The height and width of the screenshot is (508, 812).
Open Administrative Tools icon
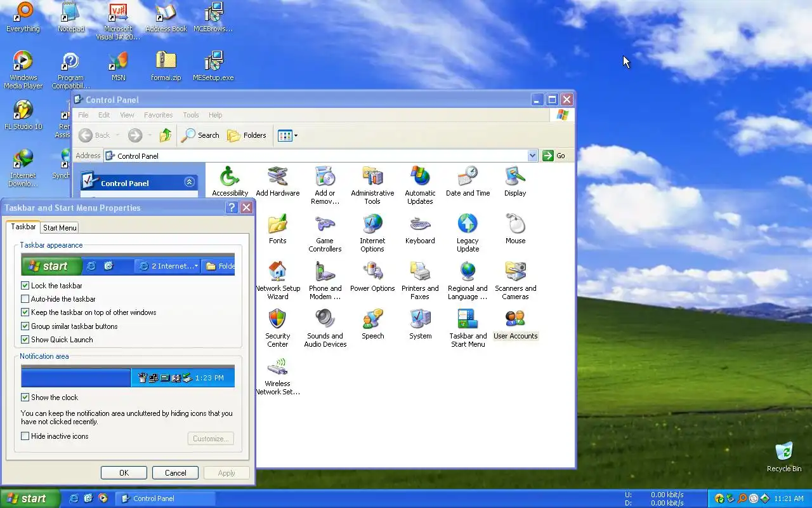372,185
